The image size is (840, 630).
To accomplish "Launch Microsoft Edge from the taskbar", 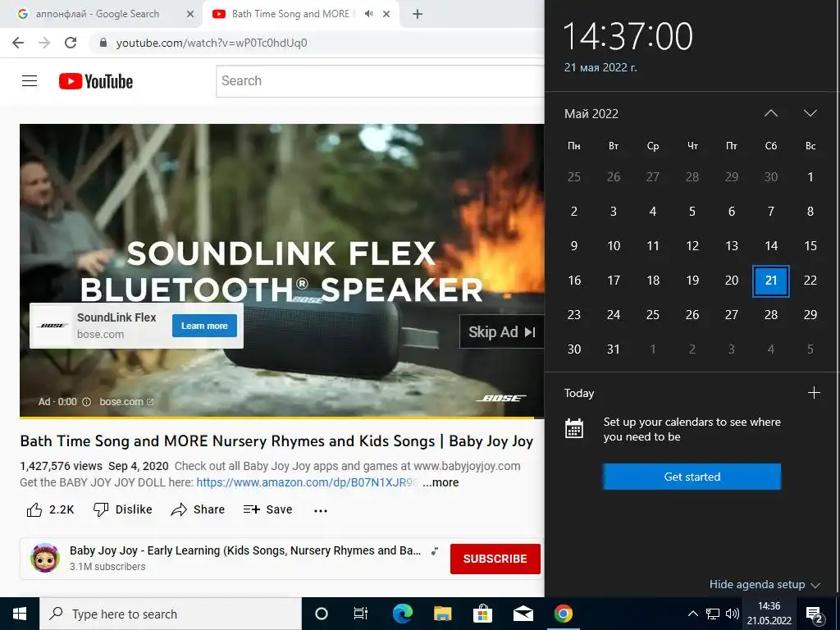I will click(402, 614).
